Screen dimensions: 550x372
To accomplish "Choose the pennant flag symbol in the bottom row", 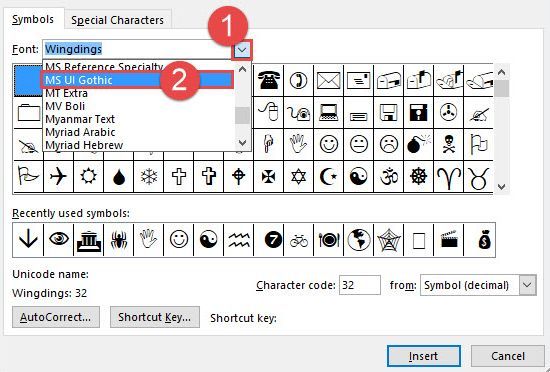I will 28,176.
